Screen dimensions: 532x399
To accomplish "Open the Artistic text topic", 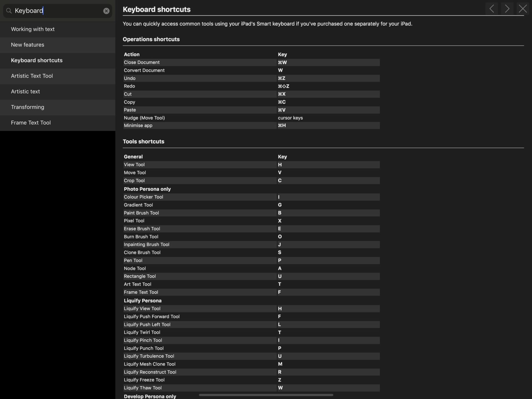I will coord(25,91).
